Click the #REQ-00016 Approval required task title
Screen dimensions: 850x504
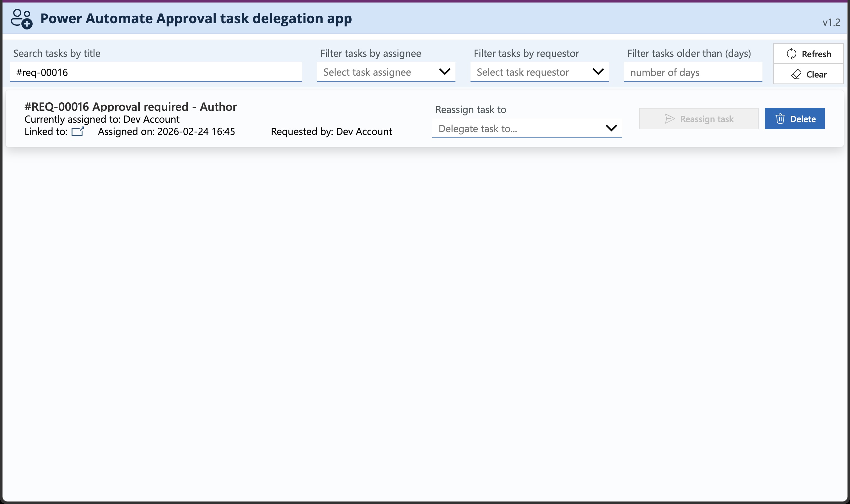[130, 106]
